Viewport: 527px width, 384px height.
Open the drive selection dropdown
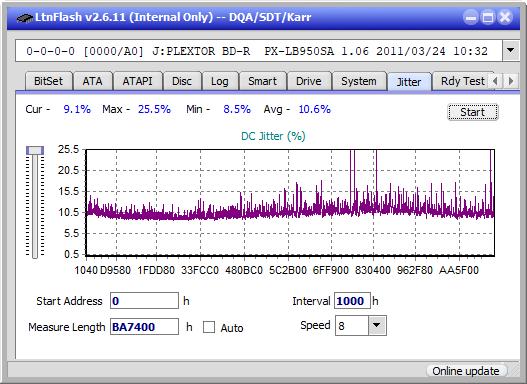[x=511, y=51]
